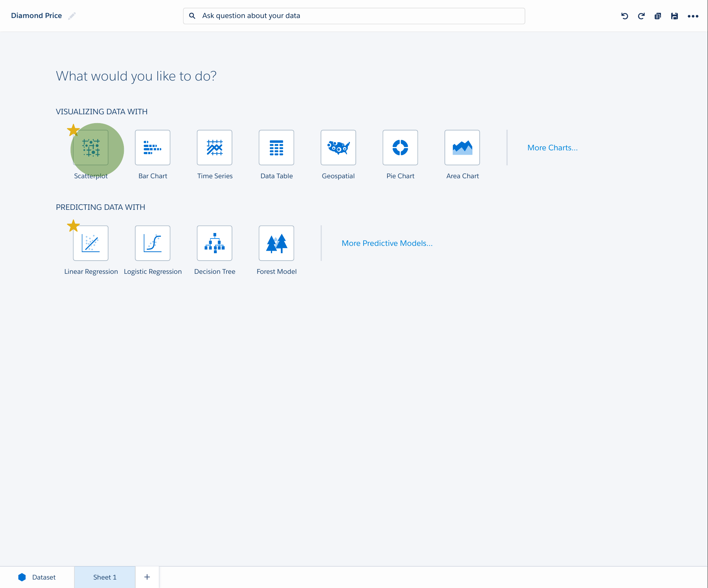Click the Data Table label
This screenshot has height=588, width=708.
tap(277, 176)
